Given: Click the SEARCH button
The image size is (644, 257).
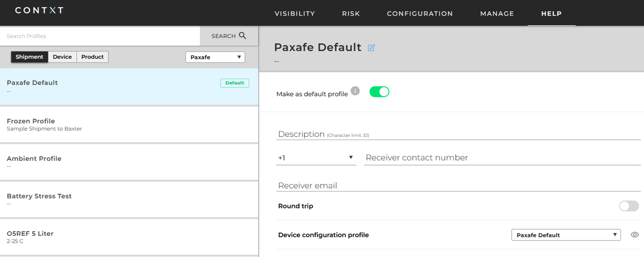Looking at the screenshot, I should pyautogui.click(x=229, y=36).
